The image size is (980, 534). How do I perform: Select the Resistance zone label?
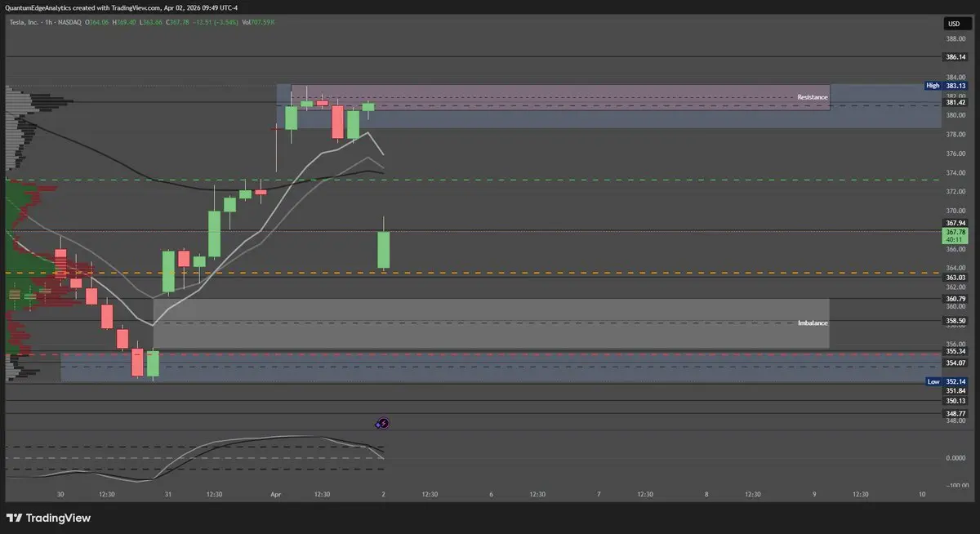pyautogui.click(x=812, y=97)
